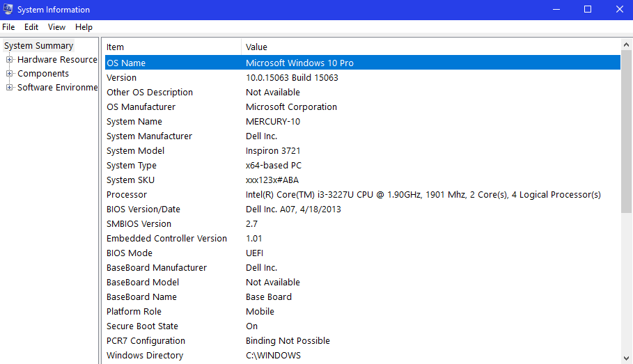Select the BaseBoard Manufacturer row
Screen dimensions: 633x364
coord(363,267)
